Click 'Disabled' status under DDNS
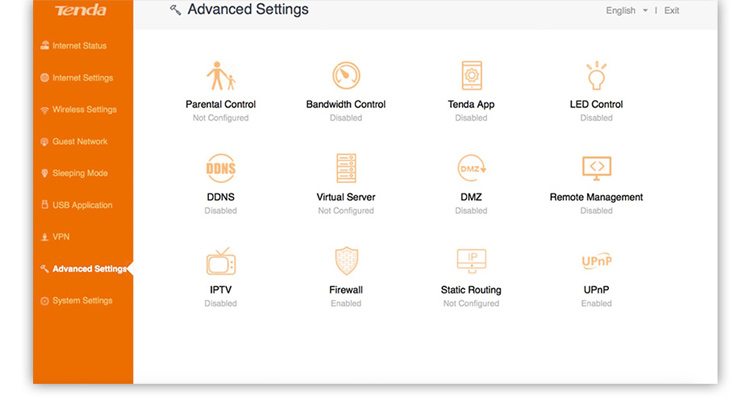Screen dimensions: 750x417 point(221,210)
